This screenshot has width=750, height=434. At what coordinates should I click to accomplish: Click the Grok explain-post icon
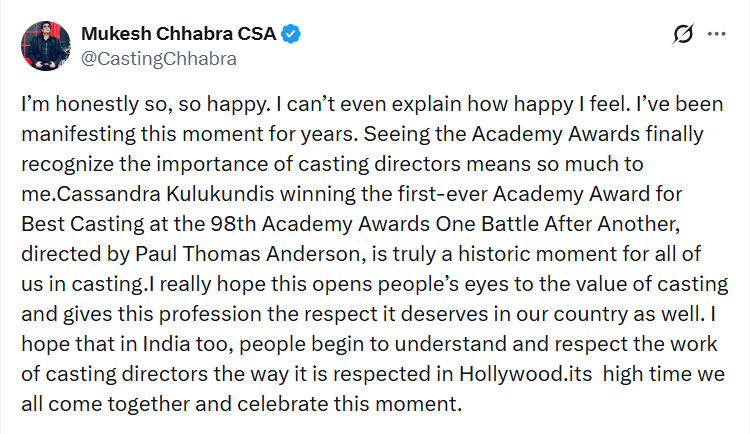684,34
